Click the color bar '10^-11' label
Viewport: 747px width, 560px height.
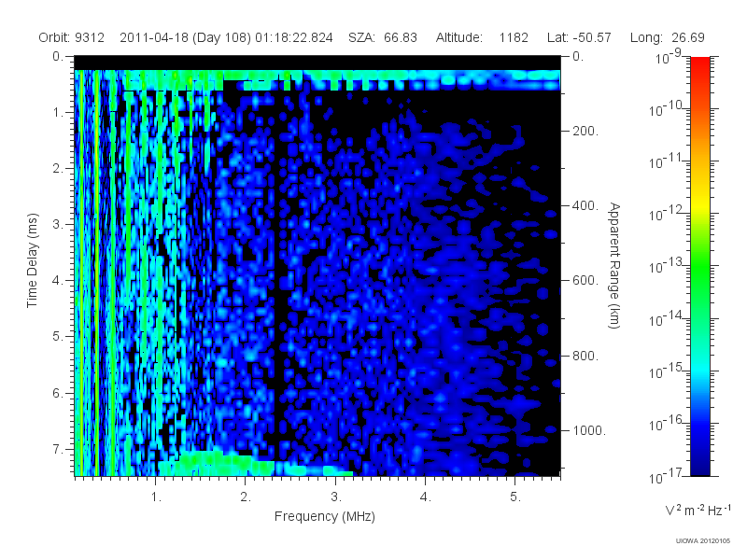(667, 161)
